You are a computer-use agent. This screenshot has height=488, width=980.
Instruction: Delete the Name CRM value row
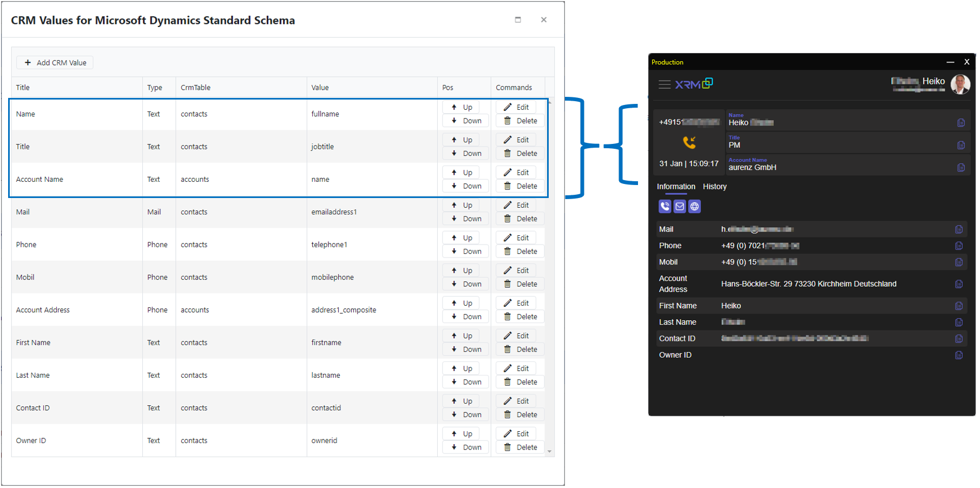pos(520,121)
